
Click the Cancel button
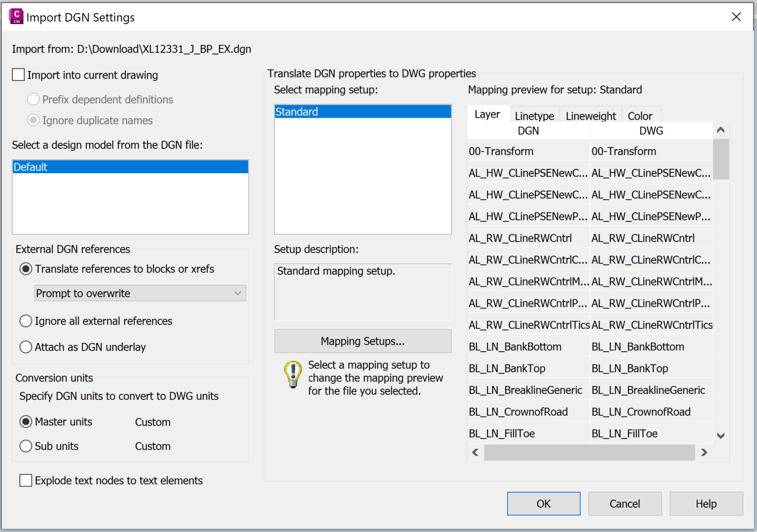click(625, 503)
